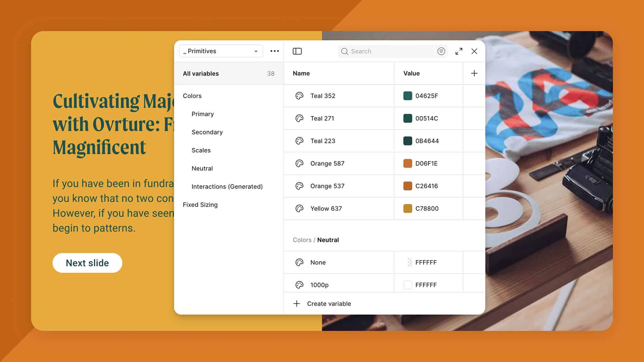Open the Primitives collection dropdown
The width and height of the screenshot is (644, 362).
pyautogui.click(x=221, y=51)
